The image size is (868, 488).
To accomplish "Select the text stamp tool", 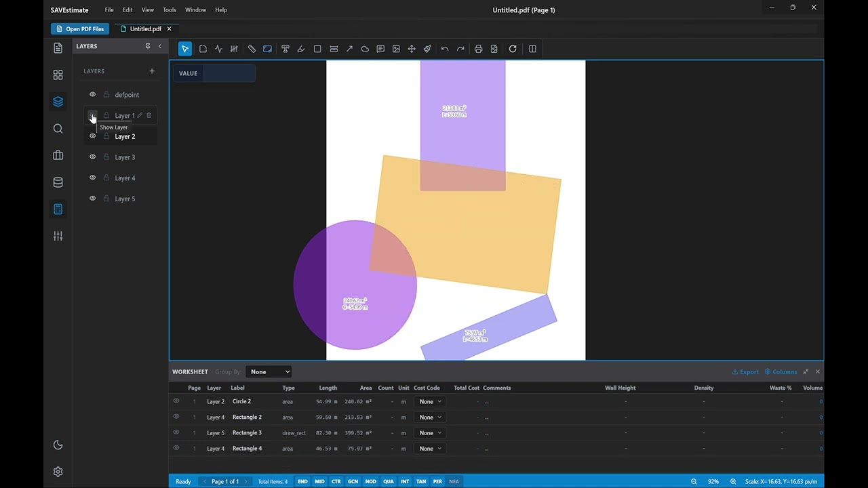I will pos(285,49).
